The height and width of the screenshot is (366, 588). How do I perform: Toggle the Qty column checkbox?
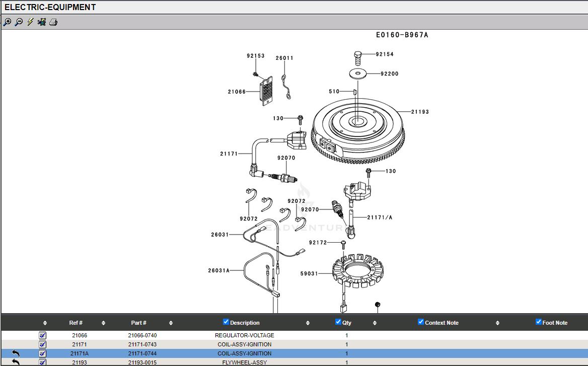pyautogui.click(x=338, y=322)
